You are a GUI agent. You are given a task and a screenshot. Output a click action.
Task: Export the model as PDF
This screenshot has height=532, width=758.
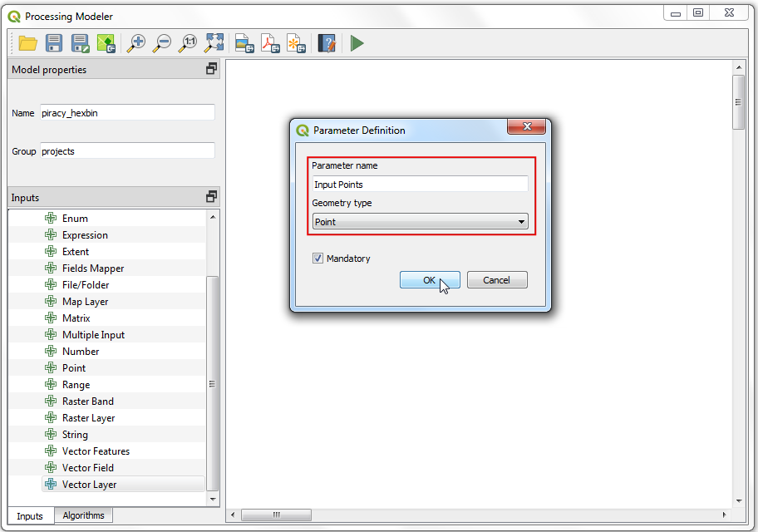point(270,43)
